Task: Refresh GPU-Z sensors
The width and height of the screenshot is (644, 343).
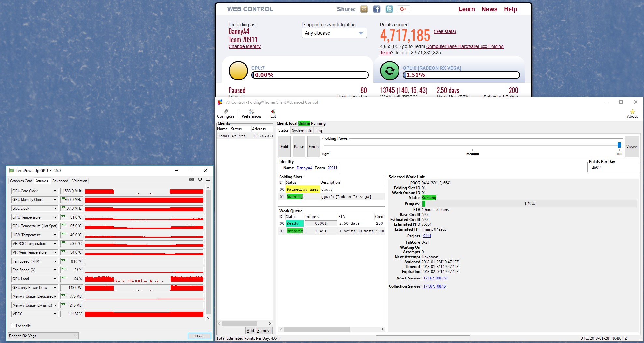Action: click(x=200, y=179)
